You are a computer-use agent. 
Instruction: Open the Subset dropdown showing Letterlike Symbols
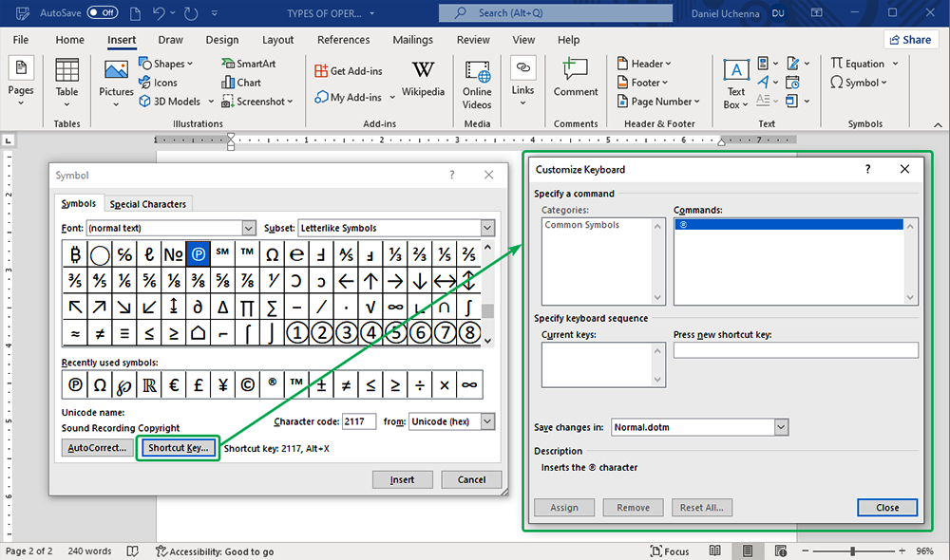[x=485, y=228]
